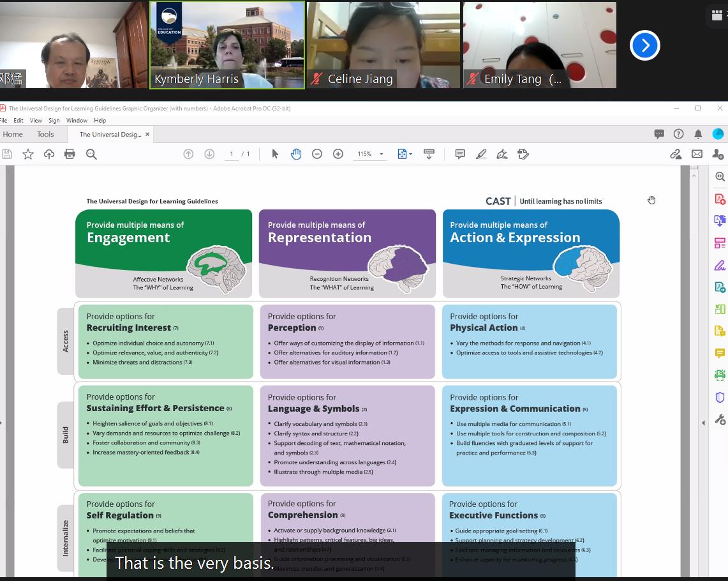Image resolution: width=728 pixels, height=581 pixels.
Task: Click the zoom in plus button
Action: pyautogui.click(x=338, y=154)
